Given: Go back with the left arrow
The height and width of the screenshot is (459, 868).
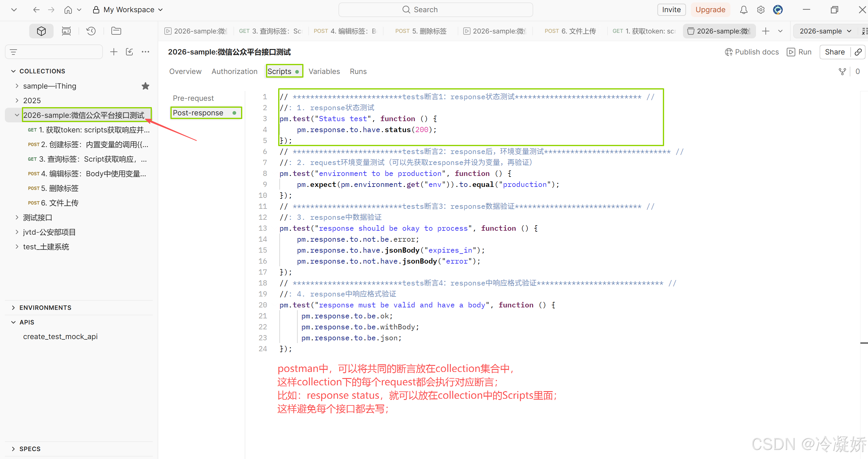Looking at the screenshot, I should coord(37,10).
